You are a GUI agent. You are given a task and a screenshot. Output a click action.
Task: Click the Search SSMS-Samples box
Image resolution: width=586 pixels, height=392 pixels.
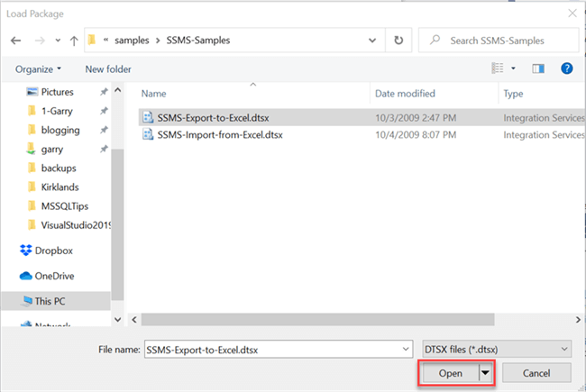point(499,41)
